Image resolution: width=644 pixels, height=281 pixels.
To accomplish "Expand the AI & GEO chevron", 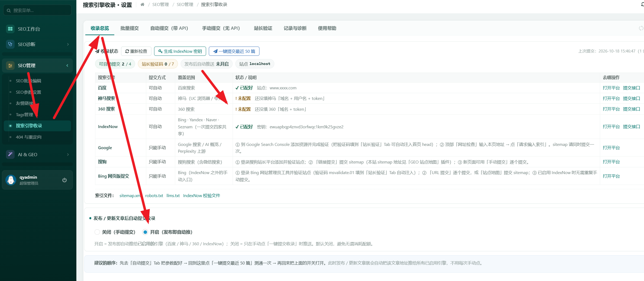I will point(68,155).
